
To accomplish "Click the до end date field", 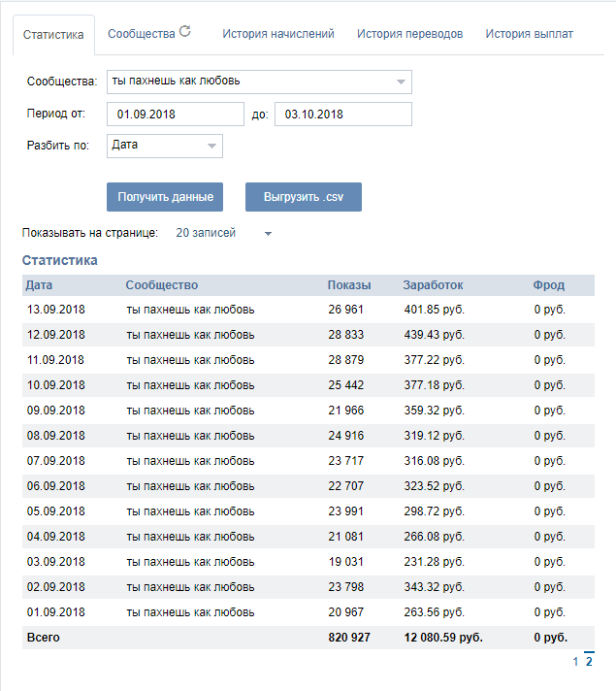I will (x=343, y=115).
